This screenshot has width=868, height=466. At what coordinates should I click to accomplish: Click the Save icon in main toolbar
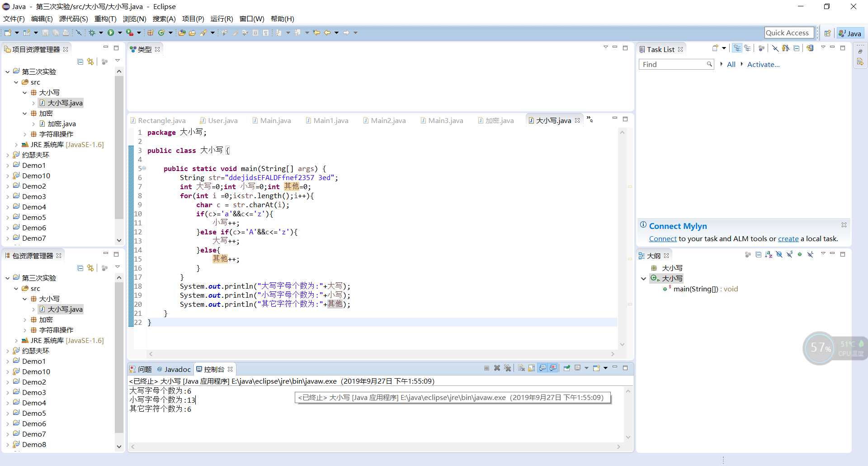click(45, 33)
